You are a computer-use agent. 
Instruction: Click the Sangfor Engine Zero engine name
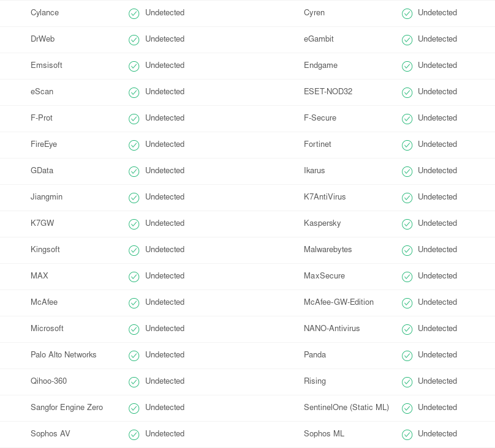pos(67,408)
